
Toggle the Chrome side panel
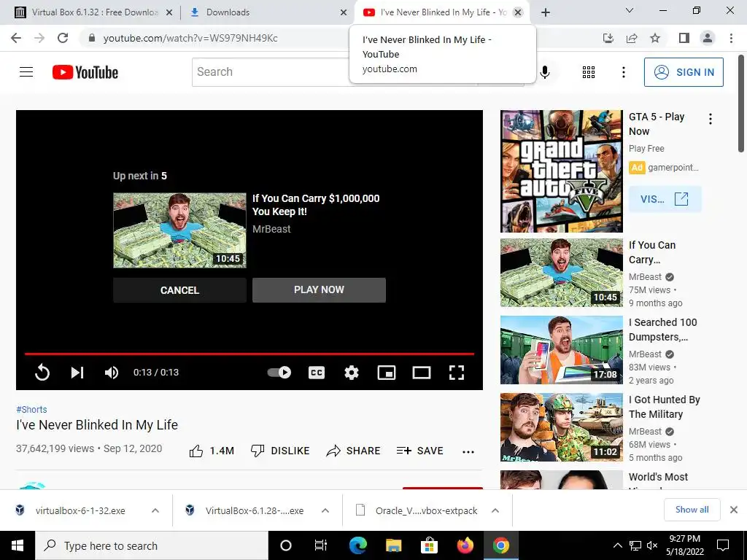pos(684,38)
